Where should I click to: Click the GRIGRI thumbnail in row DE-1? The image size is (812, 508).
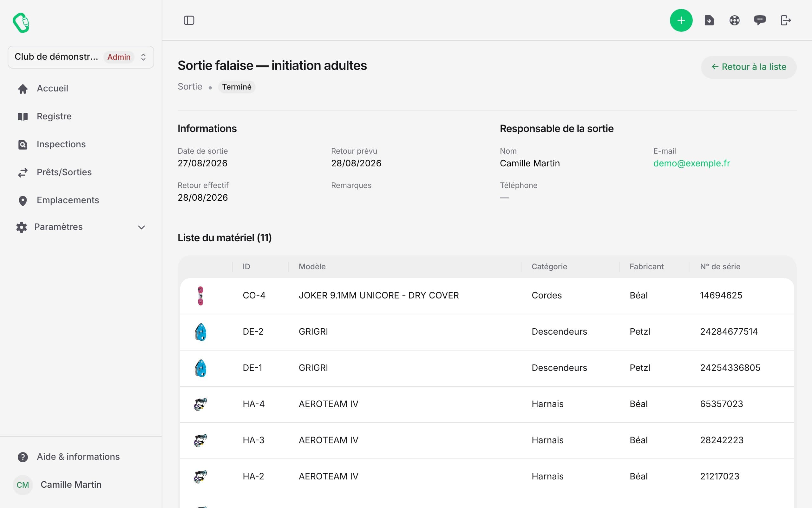coord(200,368)
